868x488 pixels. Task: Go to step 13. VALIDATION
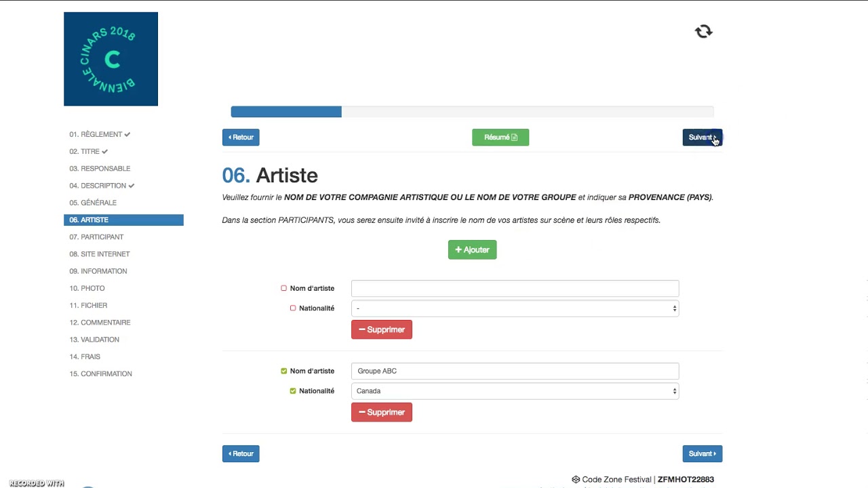click(94, 340)
